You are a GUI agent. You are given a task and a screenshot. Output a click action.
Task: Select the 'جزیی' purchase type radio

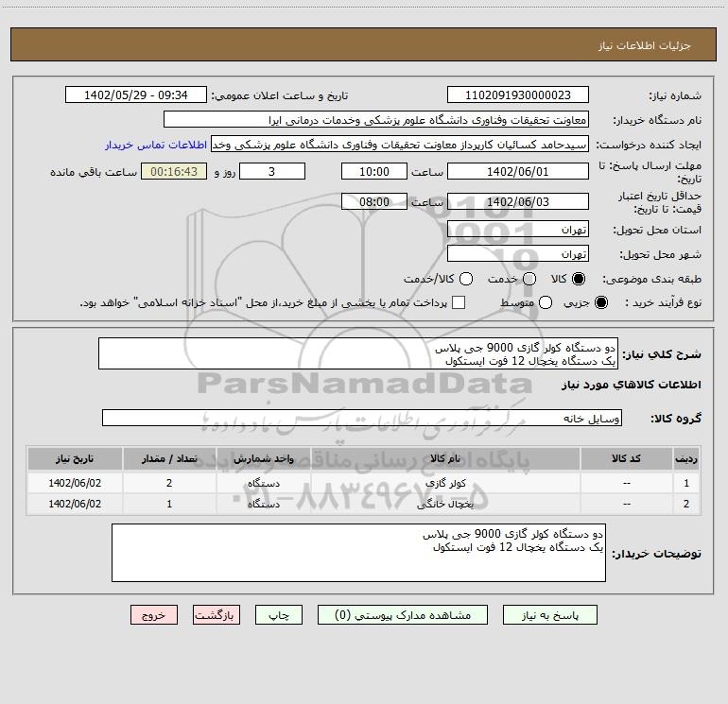(601, 302)
